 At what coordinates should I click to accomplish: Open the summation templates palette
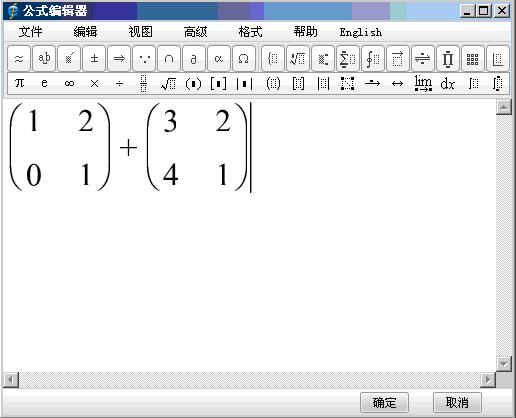pos(347,59)
